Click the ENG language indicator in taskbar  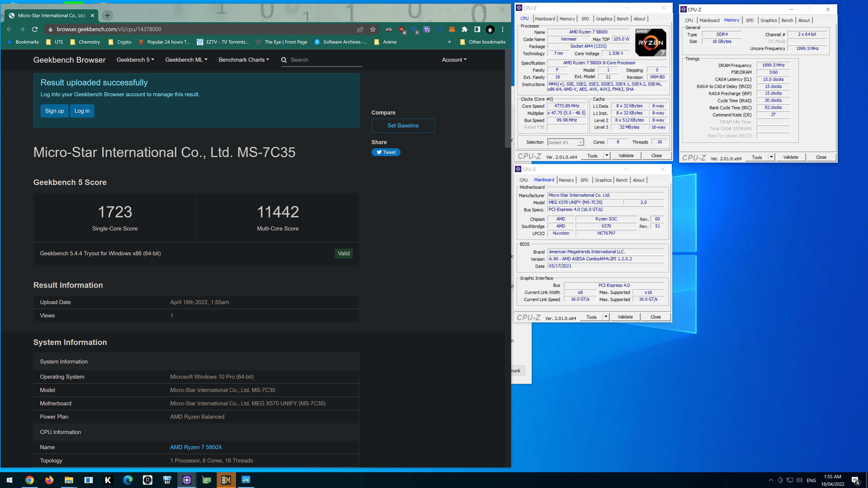point(811,480)
